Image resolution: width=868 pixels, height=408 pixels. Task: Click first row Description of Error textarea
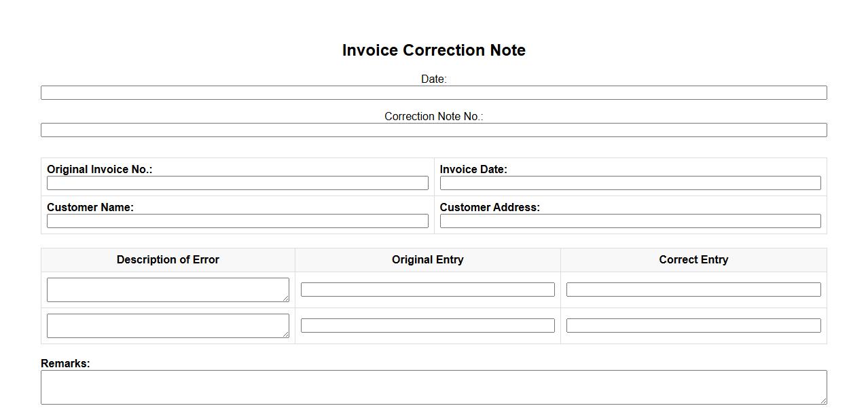coord(167,289)
